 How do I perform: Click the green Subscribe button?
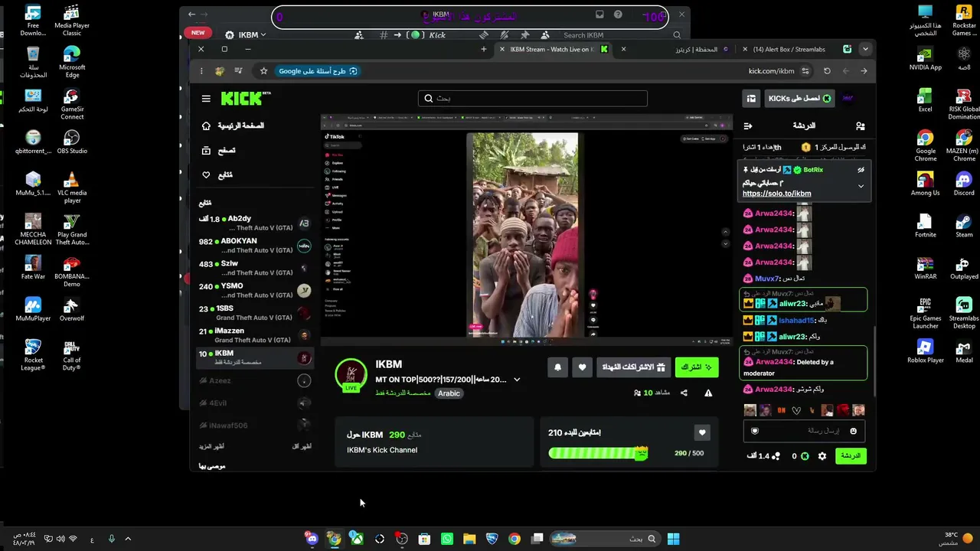click(697, 367)
